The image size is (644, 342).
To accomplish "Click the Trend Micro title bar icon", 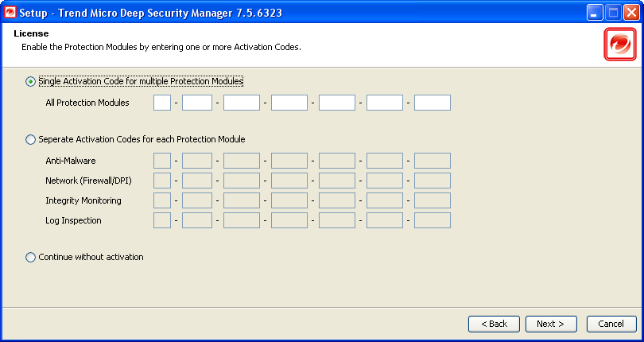I will pyautogui.click(x=10, y=12).
